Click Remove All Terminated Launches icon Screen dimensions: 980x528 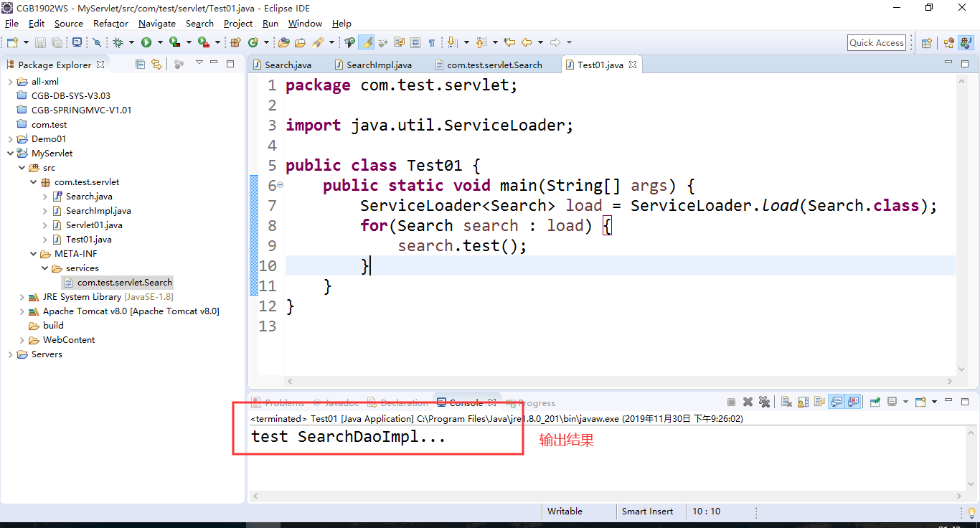click(764, 402)
